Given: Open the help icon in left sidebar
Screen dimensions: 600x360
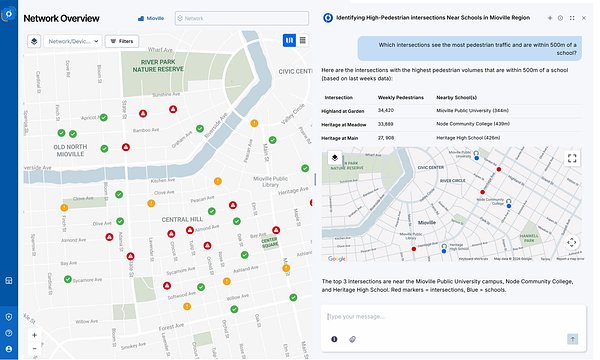Looking at the screenshot, I should 9,333.
